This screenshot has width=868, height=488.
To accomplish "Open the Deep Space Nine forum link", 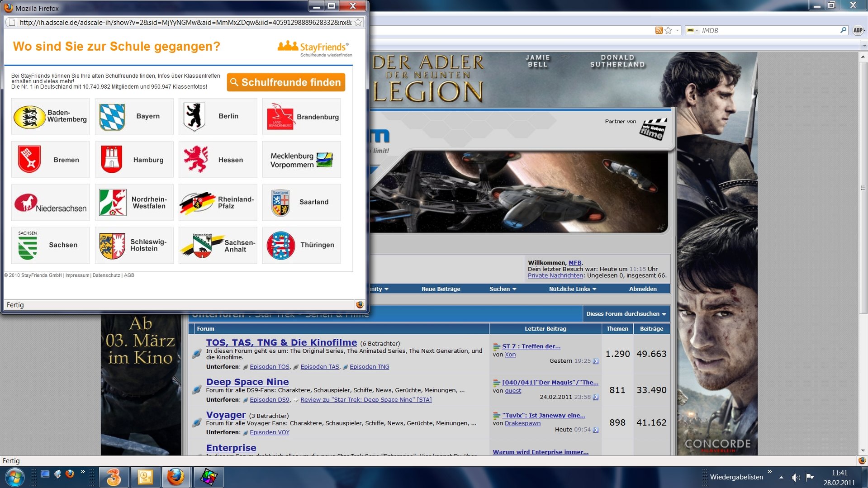I will point(247,382).
